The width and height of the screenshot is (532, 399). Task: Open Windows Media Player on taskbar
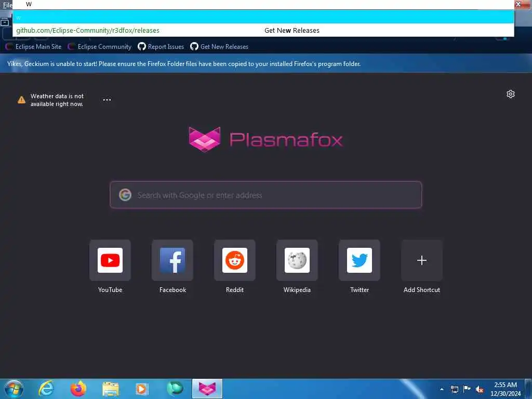142,389
